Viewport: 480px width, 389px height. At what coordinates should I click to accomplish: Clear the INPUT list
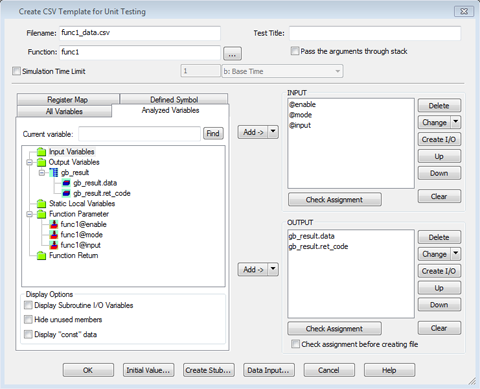[x=439, y=196]
